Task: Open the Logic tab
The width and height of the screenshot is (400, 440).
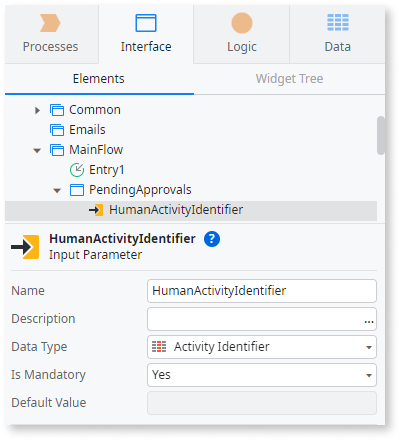Action: tap(242, 34)
